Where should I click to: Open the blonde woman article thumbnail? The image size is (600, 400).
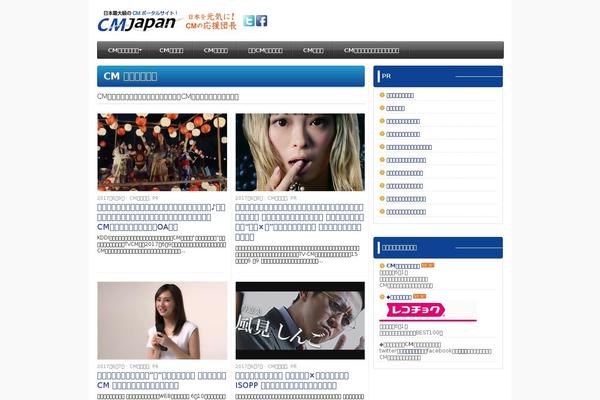click(300, 152)
